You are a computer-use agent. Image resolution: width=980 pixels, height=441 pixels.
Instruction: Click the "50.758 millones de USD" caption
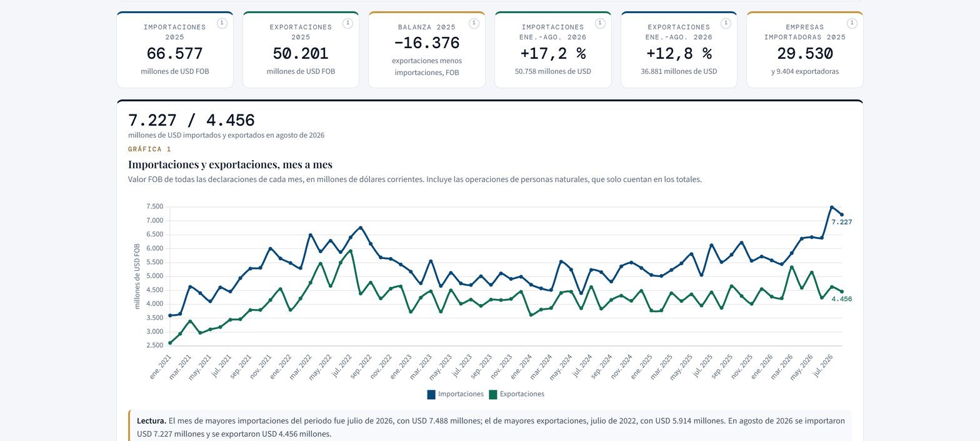pyautogui.click(x=552, y=71)
